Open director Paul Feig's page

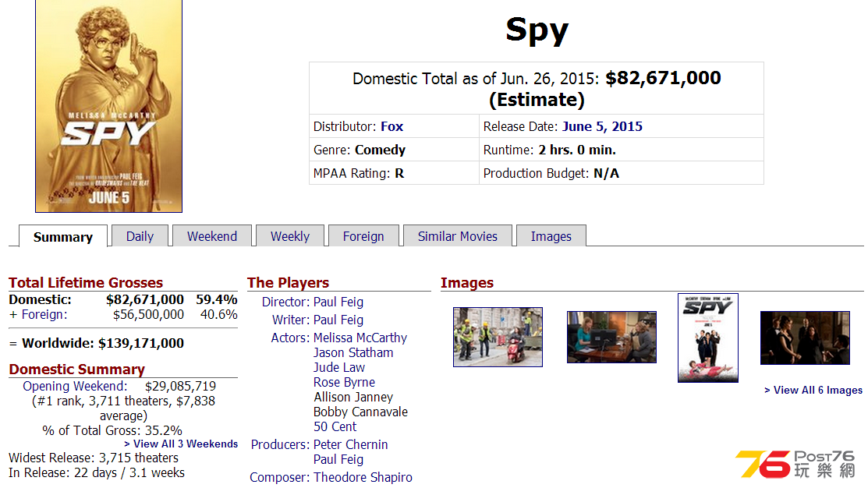click(x=338, y=302)
